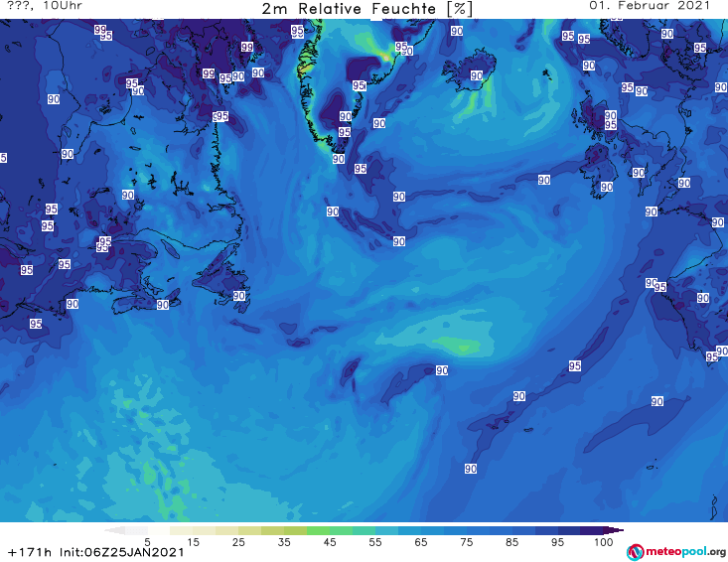This screenshot has width=728, height=562.
Task: Click the 90 contour label on Iceland
Action: click(x=477, y=75)
